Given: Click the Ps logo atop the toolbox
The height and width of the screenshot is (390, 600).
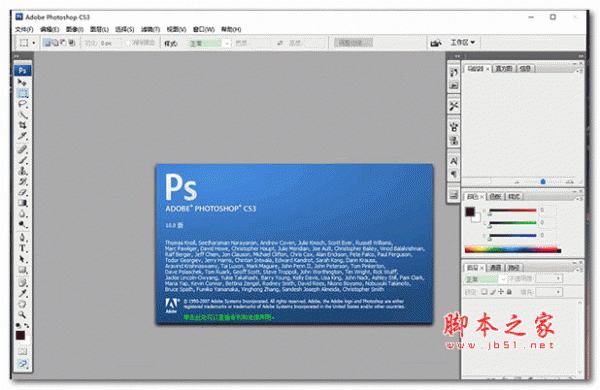Looking at the screenshot, I should (22, 70).
